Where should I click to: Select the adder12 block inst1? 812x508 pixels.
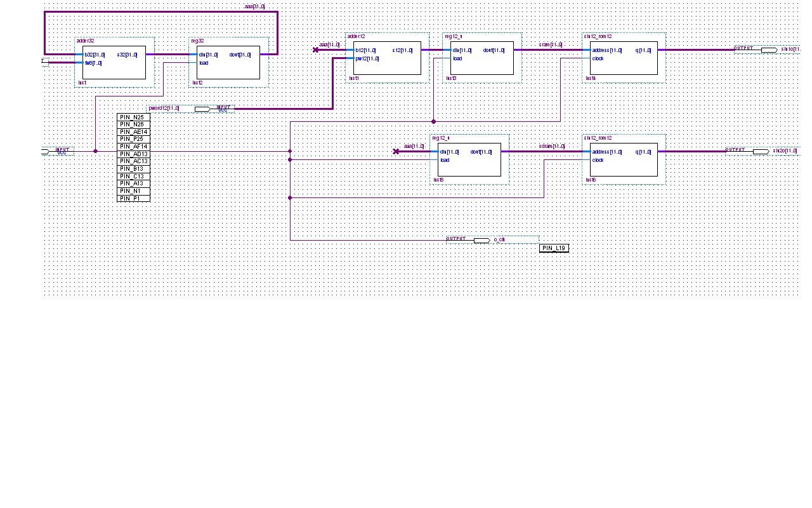click(387, 58)
